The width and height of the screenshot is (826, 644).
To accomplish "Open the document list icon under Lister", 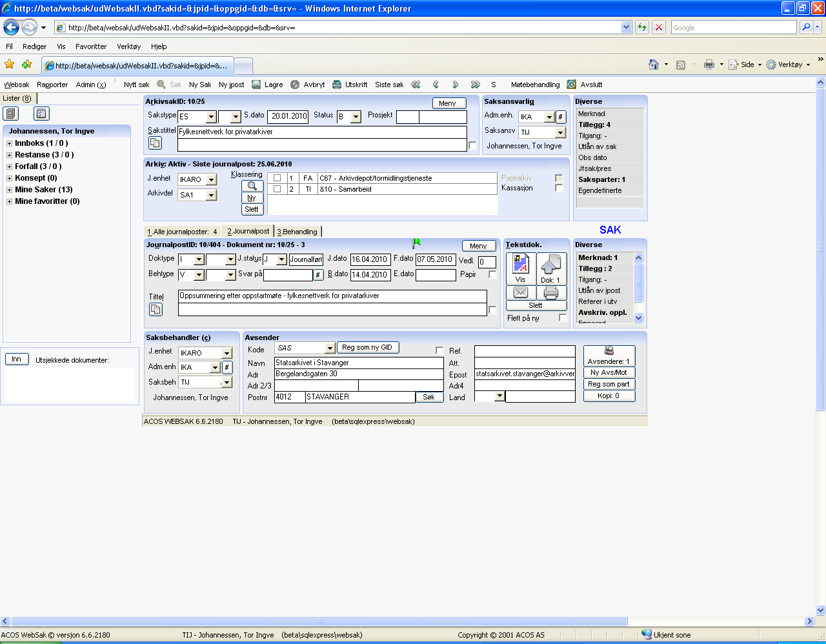I will point(11,114).
